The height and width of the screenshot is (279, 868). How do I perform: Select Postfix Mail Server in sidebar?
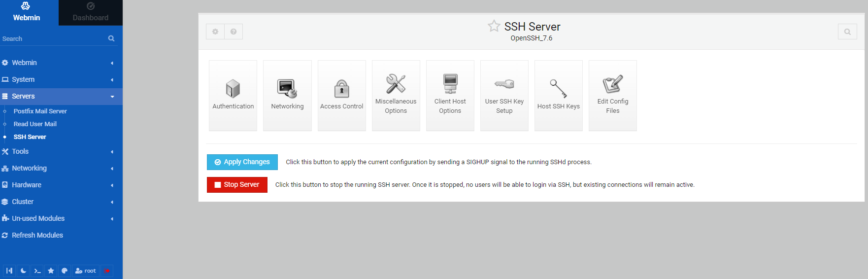pos(40,111)
